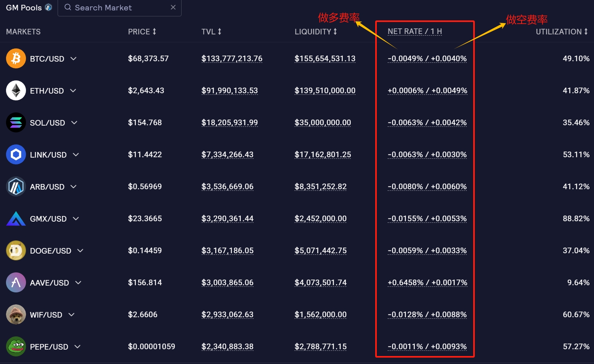Expand the ARB/USD market dropdown
This screenshot has height=364, width=594.
(x=74, y=186)
